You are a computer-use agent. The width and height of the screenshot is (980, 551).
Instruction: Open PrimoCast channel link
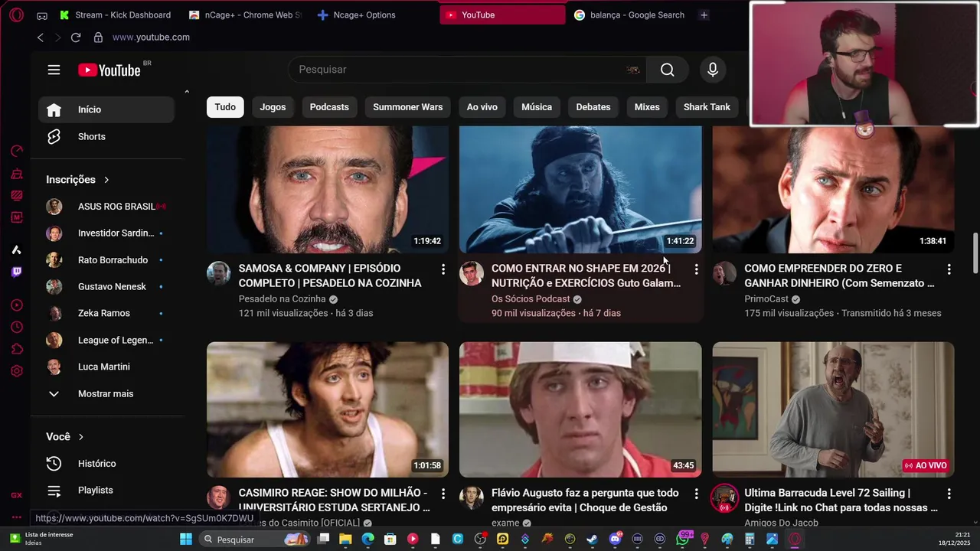click(x=766, y=299)
